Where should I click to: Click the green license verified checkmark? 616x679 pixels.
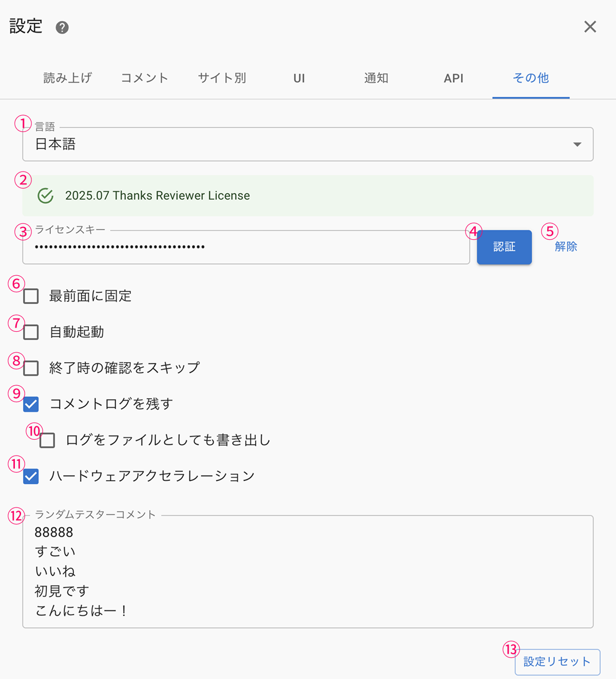pos(46,196)
